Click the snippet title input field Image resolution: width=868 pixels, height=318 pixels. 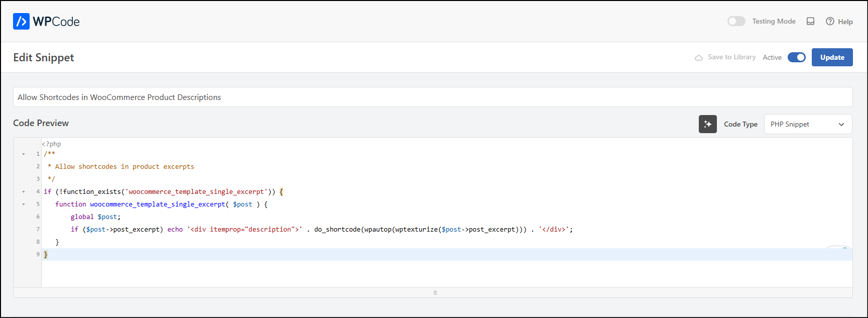(433, 97)
